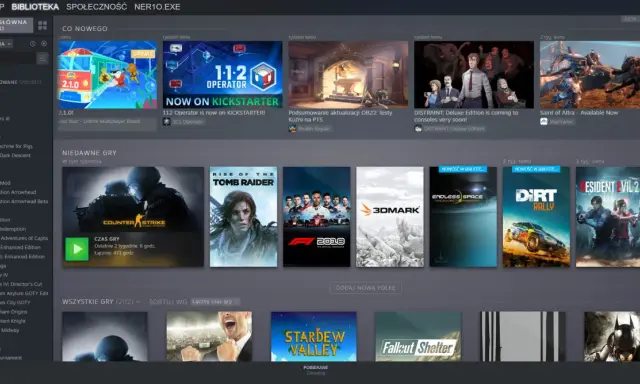Select 'Dark Descent' in games list
640x384 pixels.
pos(15,155)
